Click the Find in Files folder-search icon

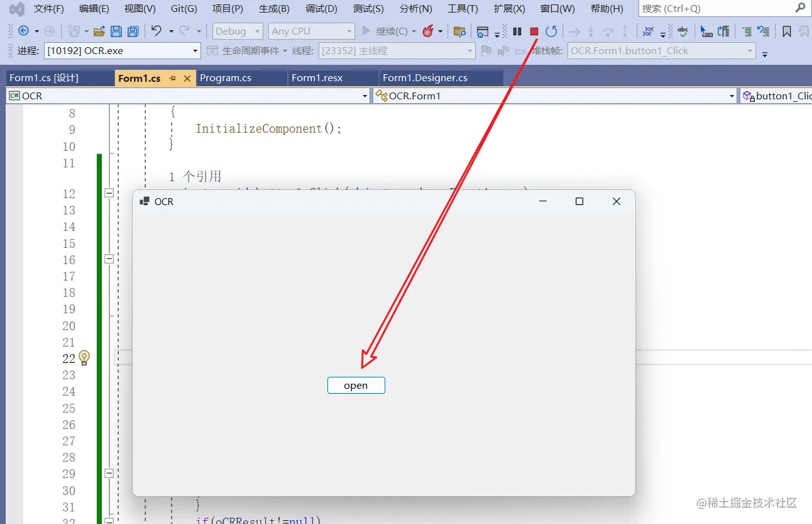459,31
